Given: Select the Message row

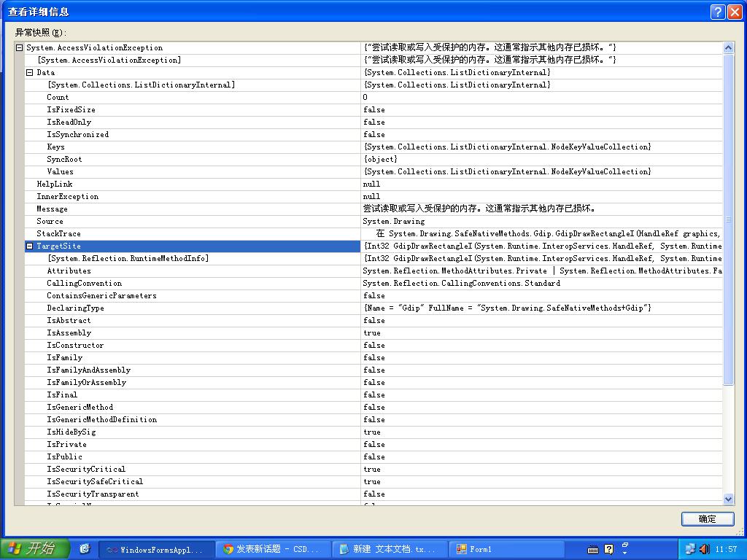Looking at the screenshot, I should [373, 209].
